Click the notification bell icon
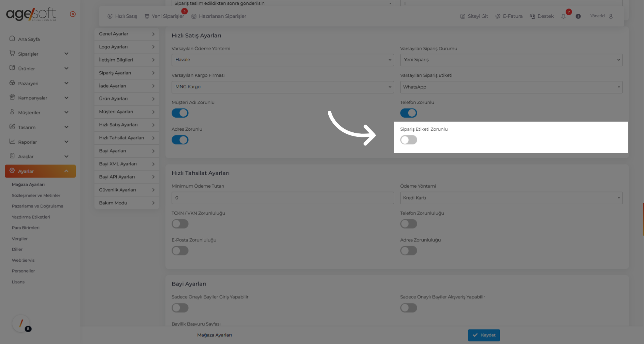The image size is (644, 344). [563, 16]
